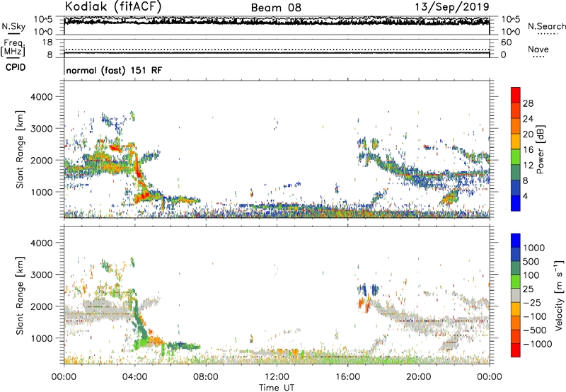Image resolution: width=566 pixels, height=392 pixels.
Task: Click the -100 m/s velocity colorbar tick
Action: click(x=535, y=316)
